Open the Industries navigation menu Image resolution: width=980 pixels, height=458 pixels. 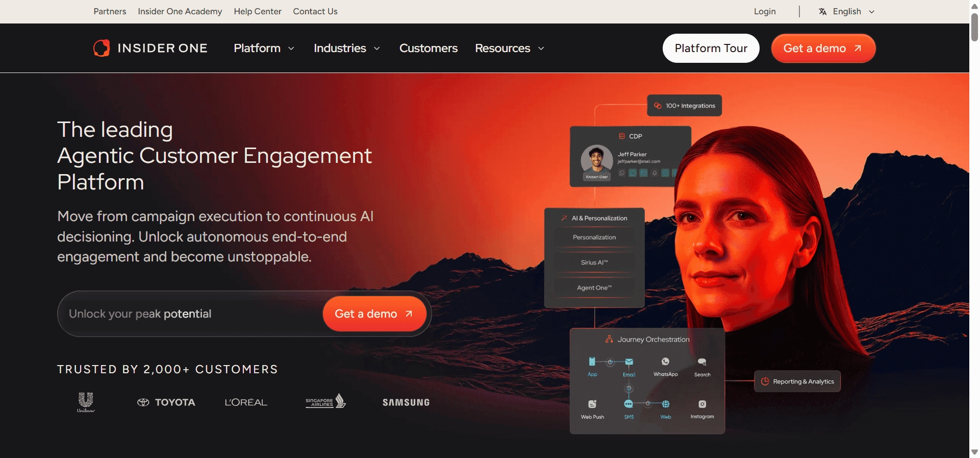(x=347, y=49)
